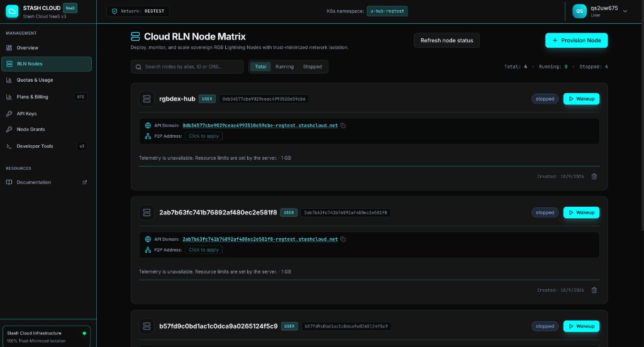Screen dimensions: 644x347
Task: Click the page vertical scrollbar
Action: (x=642, y=115)
